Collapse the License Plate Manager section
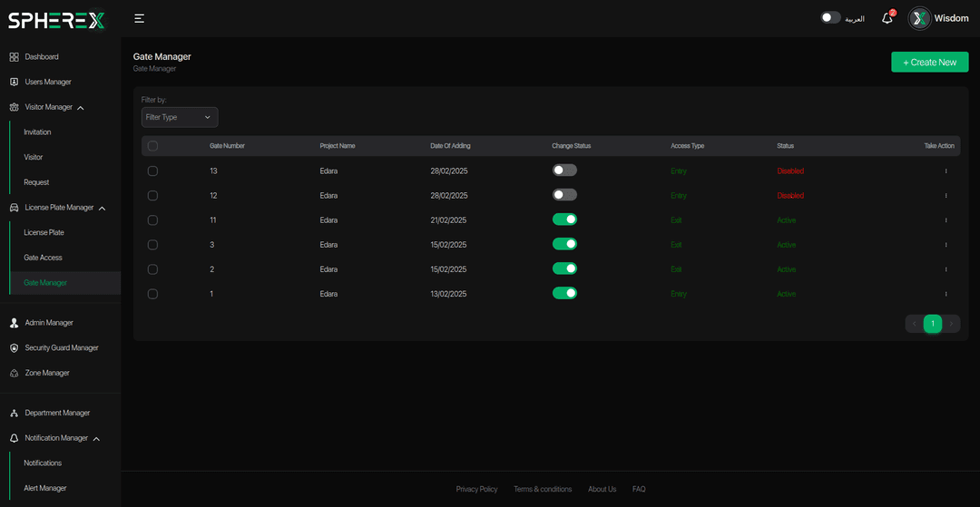 click(102, 209)
